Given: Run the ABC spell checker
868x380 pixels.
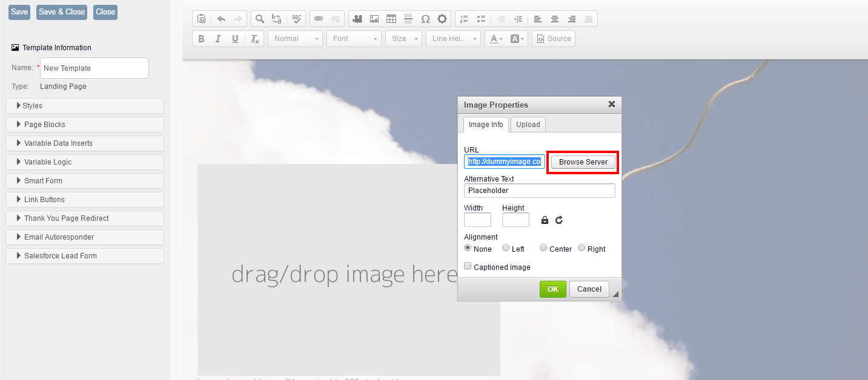Looking at the screenshot, I should tap(297, 19).
